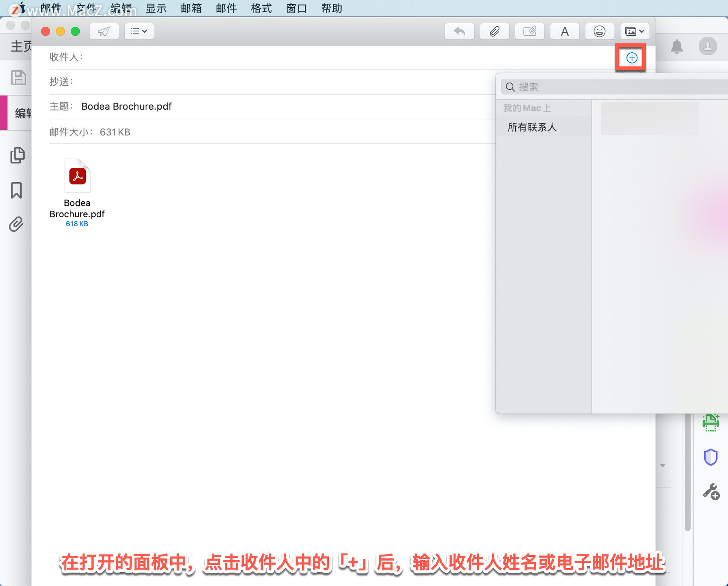The width and height of the screenshot is (728, 586).
Task: Click the shield protect tool icon
Action: pos(711,457)
